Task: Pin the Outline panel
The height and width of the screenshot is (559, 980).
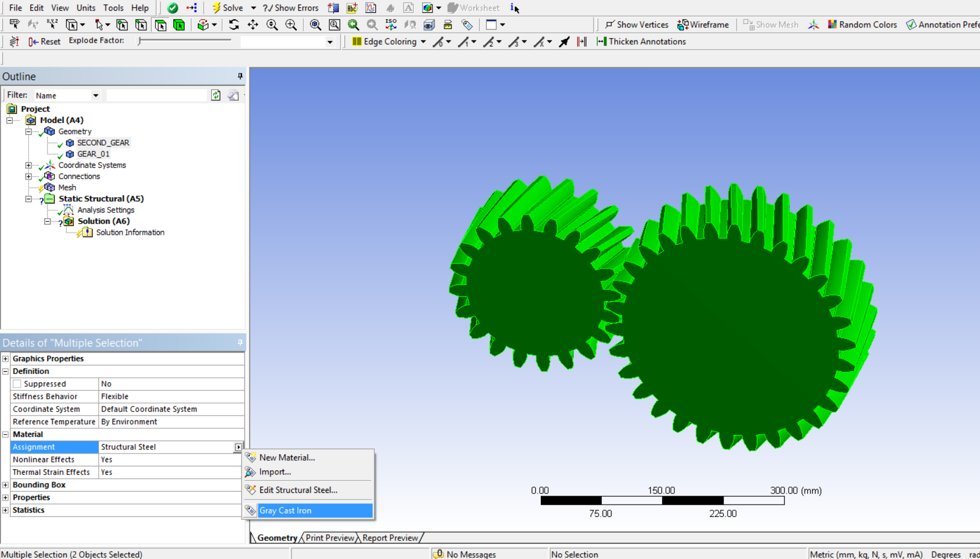Action: tap(240, 76)
